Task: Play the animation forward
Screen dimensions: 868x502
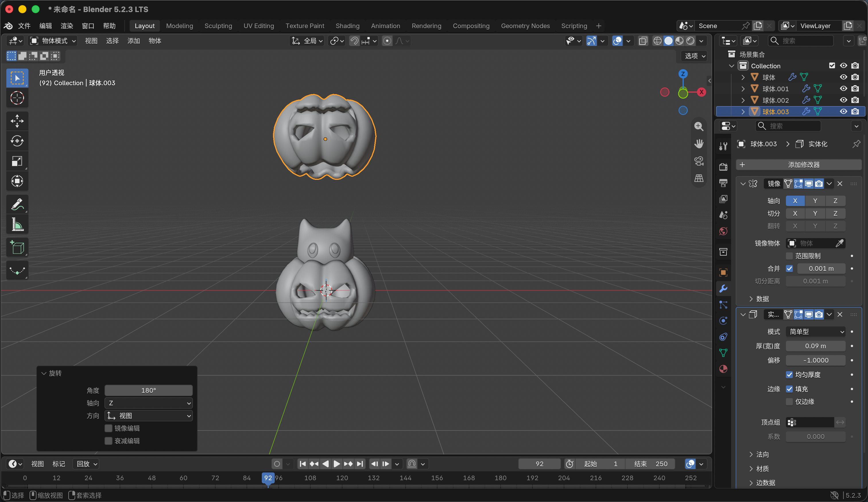Action: tap(336, 464)
